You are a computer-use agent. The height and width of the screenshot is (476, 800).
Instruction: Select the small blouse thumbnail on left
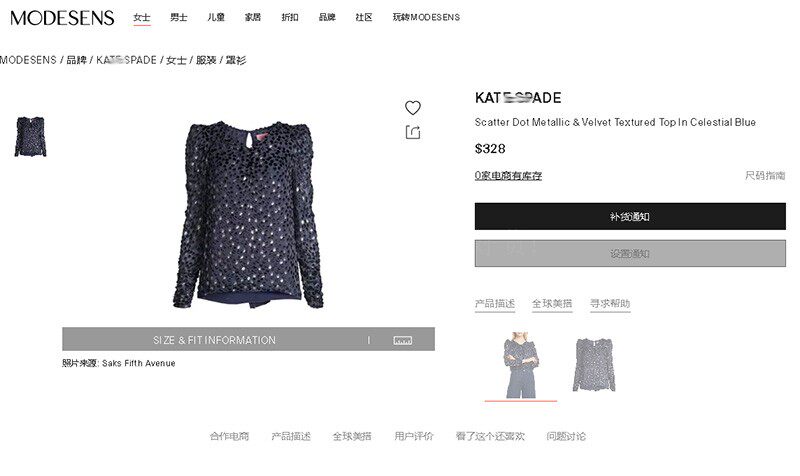tap(31, 137)
